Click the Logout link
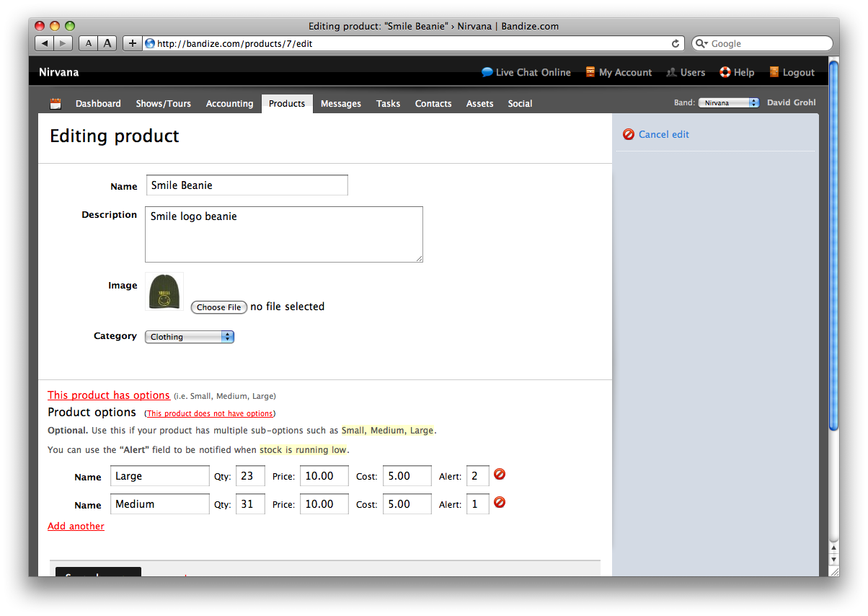Screen dimensions: 868x616 point(799,72)
